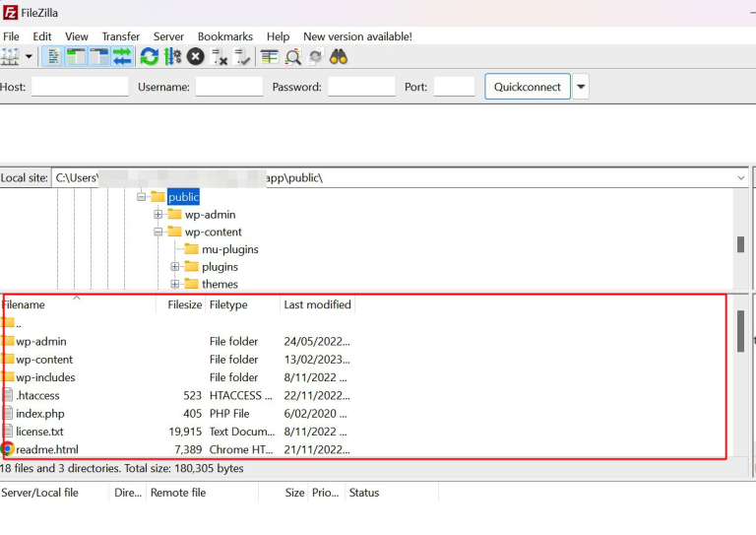Viewport: 756px width, 535px height.
Task: Click the disconnect from server icon
Action: 220,57
